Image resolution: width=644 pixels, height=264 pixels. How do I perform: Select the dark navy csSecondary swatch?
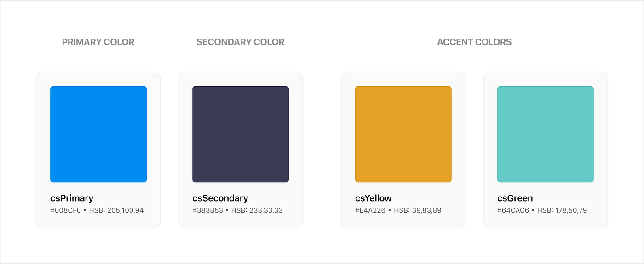pyautogui.click(x=241, y=134)
